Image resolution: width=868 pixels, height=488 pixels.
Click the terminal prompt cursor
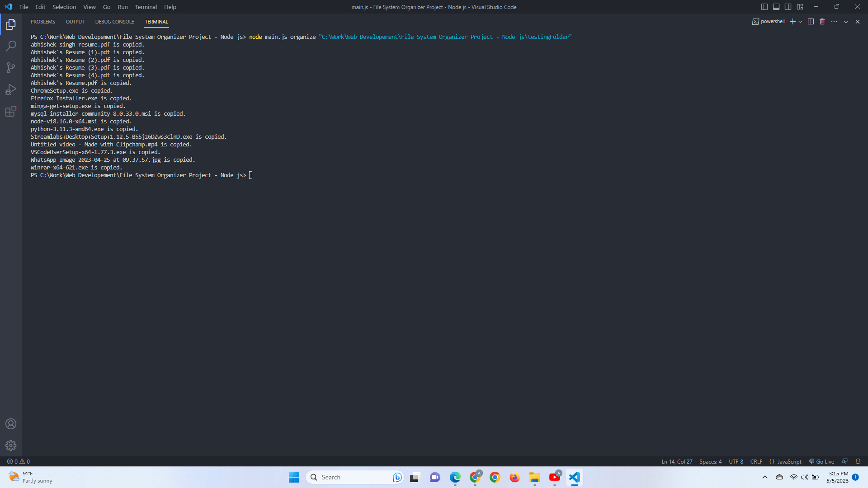pos(251,175)
